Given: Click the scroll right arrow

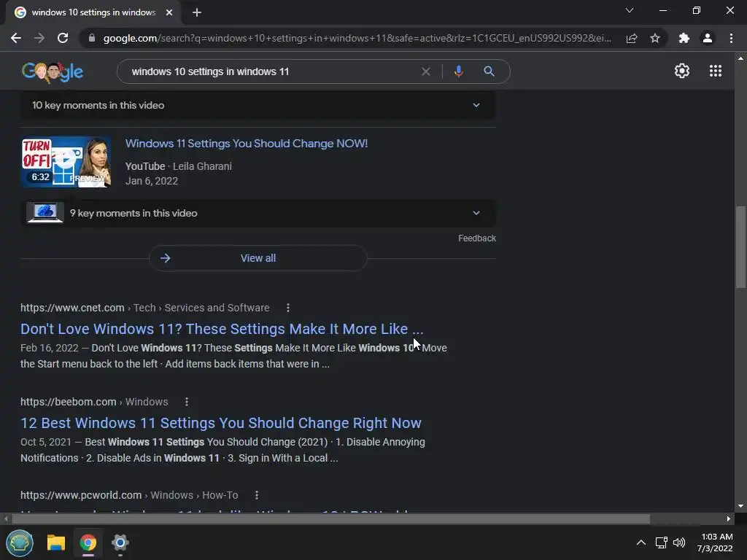Looking at the screenshot, I should (x=729, y=518).
